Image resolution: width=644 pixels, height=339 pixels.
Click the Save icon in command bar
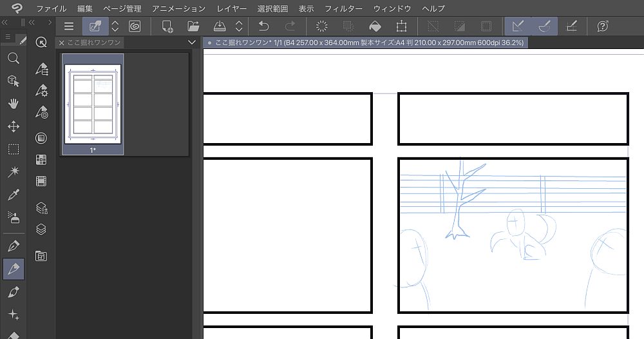pos(219,26)
